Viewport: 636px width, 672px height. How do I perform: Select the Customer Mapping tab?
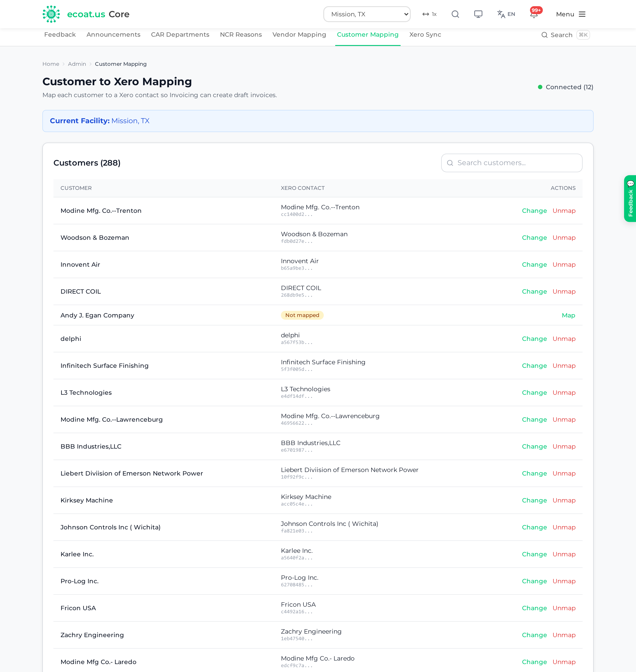pyautogui.click(x=367, y=35)
